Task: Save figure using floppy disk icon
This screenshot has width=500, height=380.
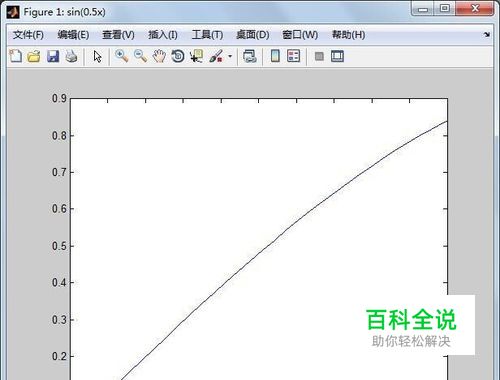Action: (53, 56)
